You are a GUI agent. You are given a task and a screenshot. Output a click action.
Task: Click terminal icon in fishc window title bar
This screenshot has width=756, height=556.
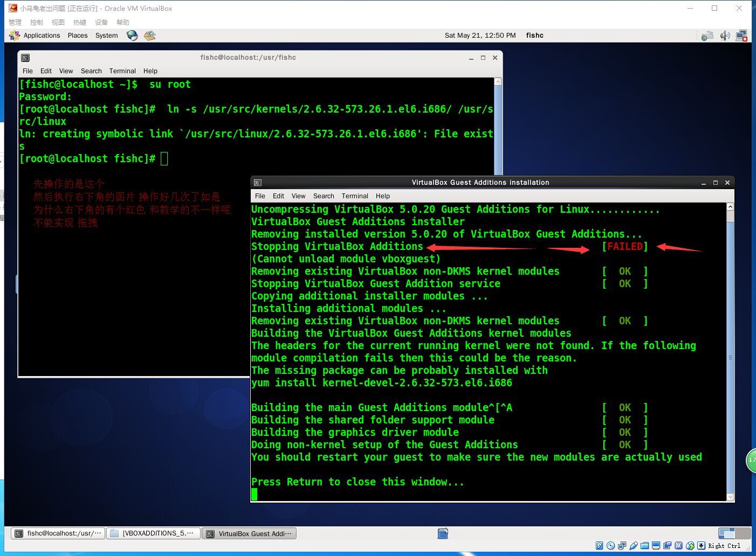pyautogui.click(x=25, y=58)
